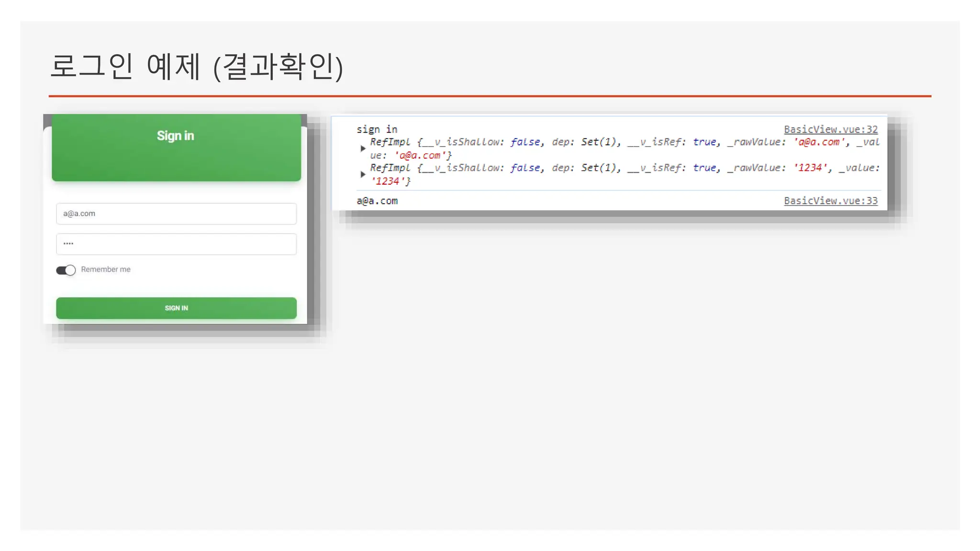The height and width of the screenshot is (551, 980).
Task: Click the green Sign in card header
Action: pos(176,147)
